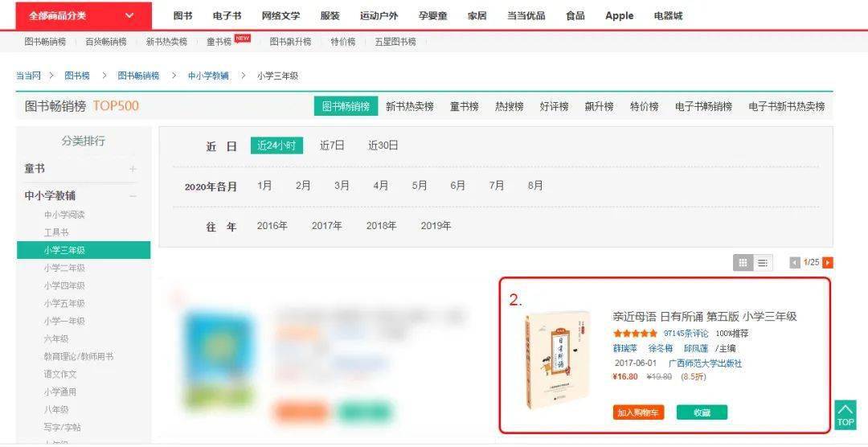This screenshot has width=868, height=447.
Task: Switch to the 好评榜 tab
Action: point(554,106)
